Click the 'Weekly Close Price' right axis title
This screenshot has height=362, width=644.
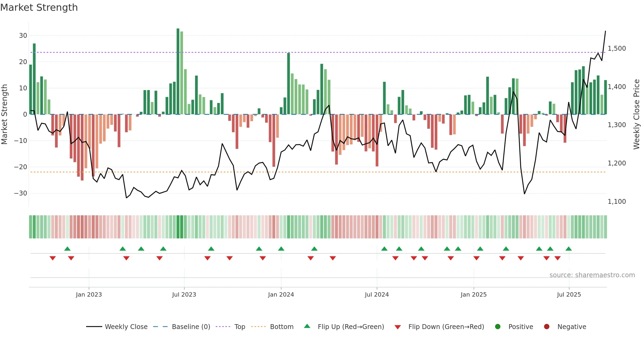click(636, 114)
